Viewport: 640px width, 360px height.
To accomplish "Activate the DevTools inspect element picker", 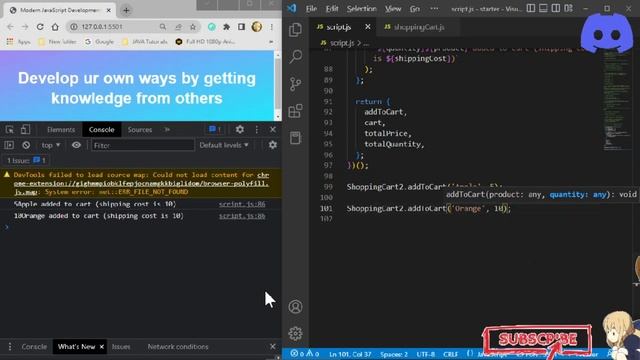I will coord(10,130).
